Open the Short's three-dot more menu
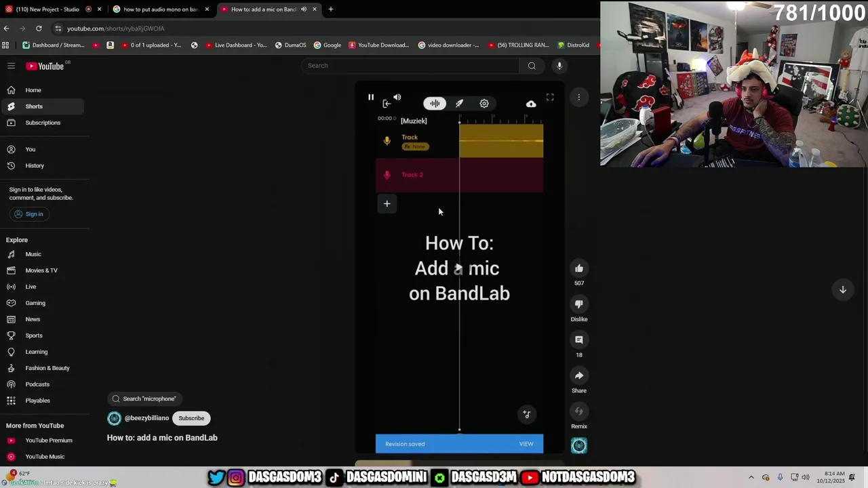The height and width of the screenshot is (488, 868). [x=578, y=97]
